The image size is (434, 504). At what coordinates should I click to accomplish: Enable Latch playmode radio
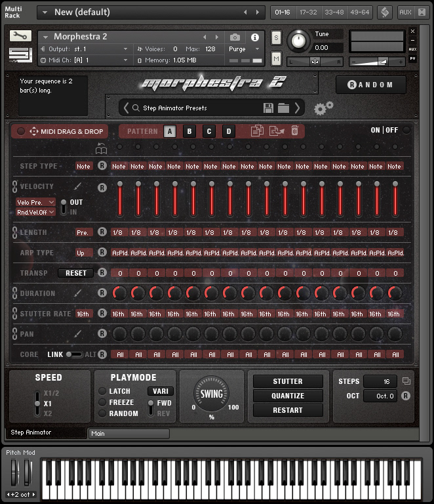[102, 391]
